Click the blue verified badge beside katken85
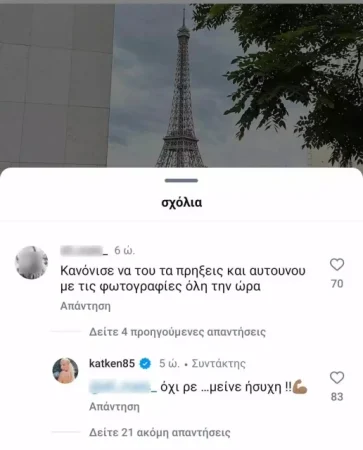 point(145,363)
